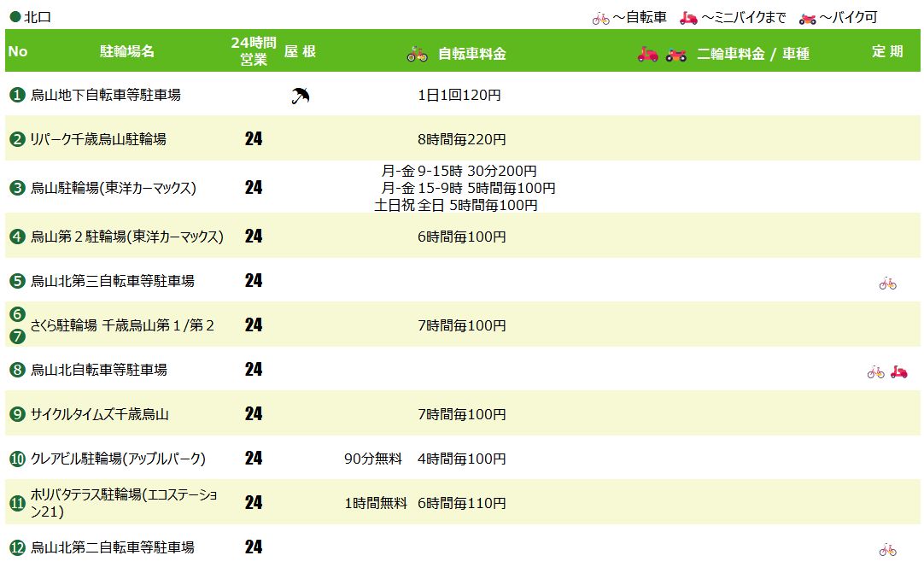Click the 定期 bicycle icon for 烏山北第二自転車等駐車場
Image resolution: width=924 pixels, height=573 pixels.
(887, 550)
